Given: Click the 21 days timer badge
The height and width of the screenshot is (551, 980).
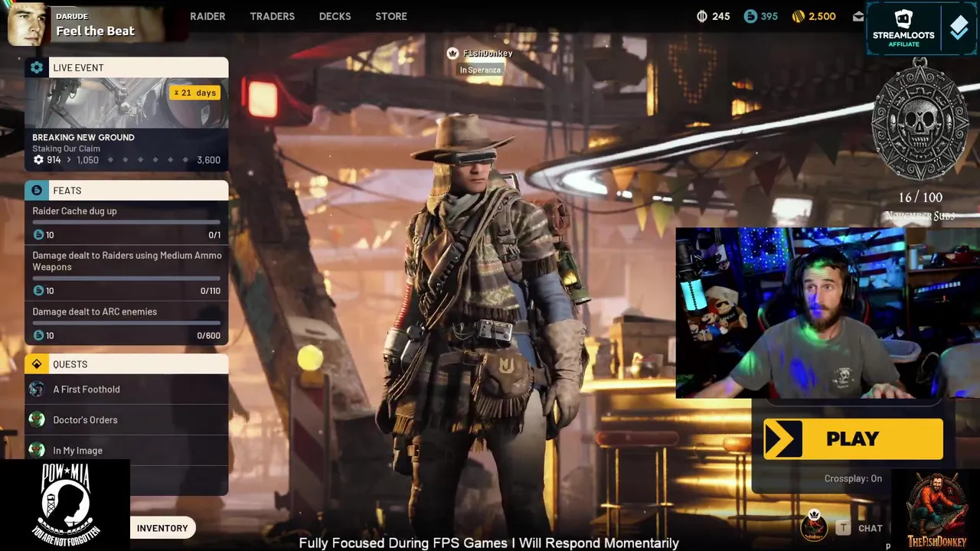Looking at the screenshot, I should pos(195,93).
